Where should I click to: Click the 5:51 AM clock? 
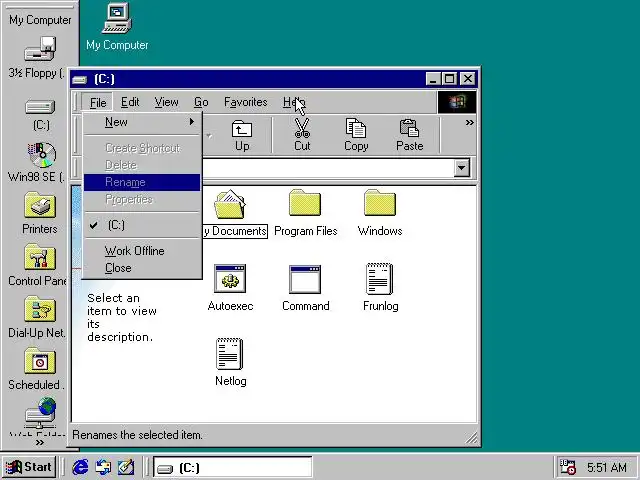click(607, 467)
